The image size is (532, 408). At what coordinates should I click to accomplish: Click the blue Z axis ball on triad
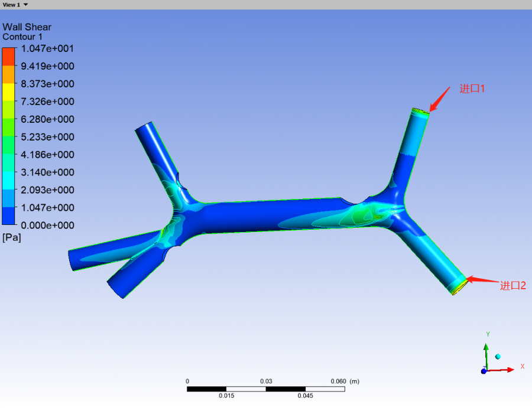point(484,371)
